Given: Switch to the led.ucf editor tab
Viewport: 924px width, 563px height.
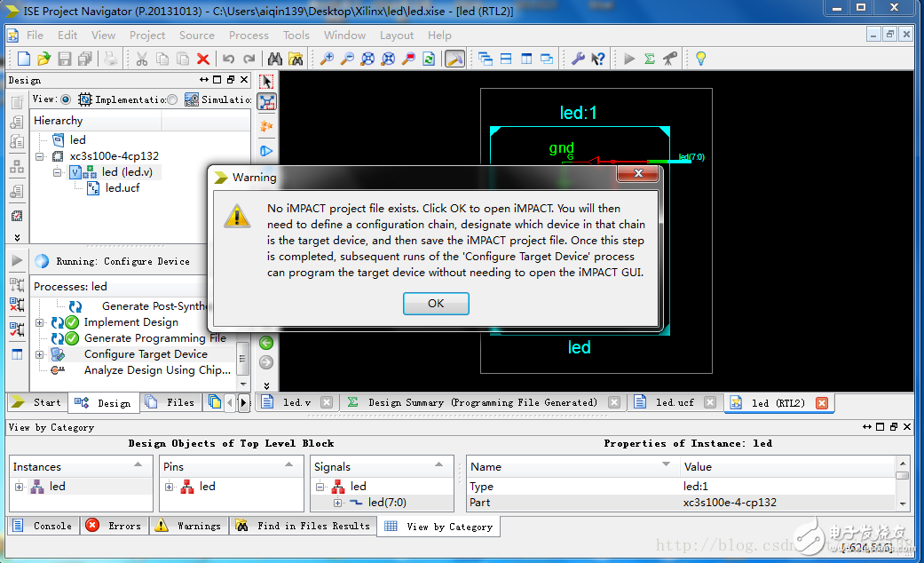Looking at the screenshot, I should (x=673, y=402).
